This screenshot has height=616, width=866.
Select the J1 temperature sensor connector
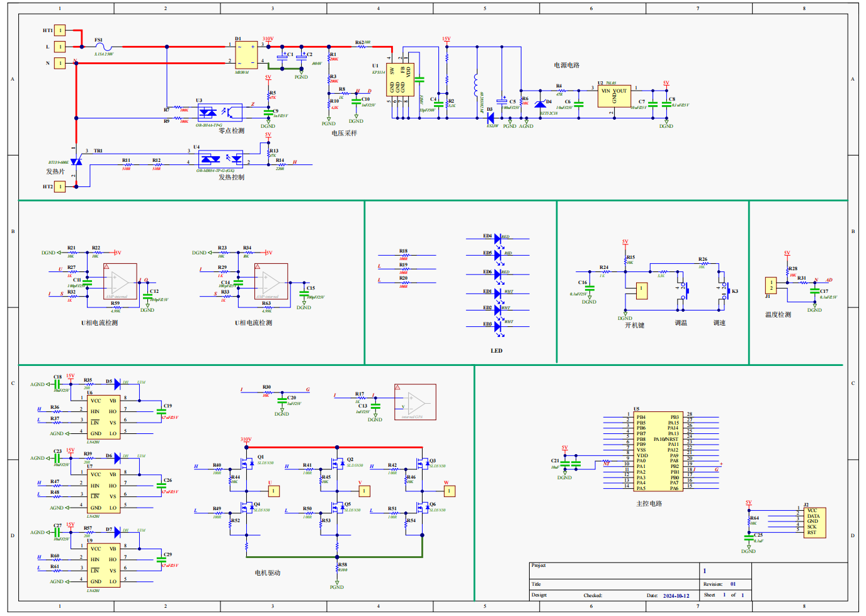(771, 285)
